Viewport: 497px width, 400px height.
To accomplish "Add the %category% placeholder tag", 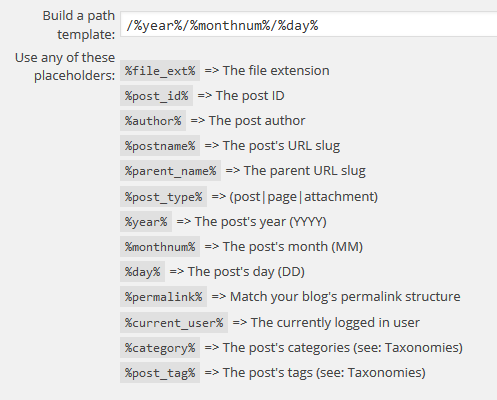I will (x=160, y=348).
